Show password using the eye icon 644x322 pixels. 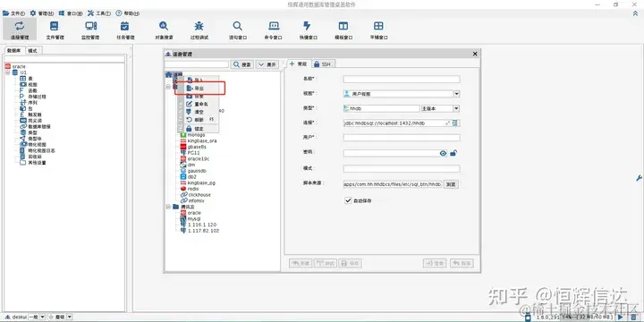443,153
